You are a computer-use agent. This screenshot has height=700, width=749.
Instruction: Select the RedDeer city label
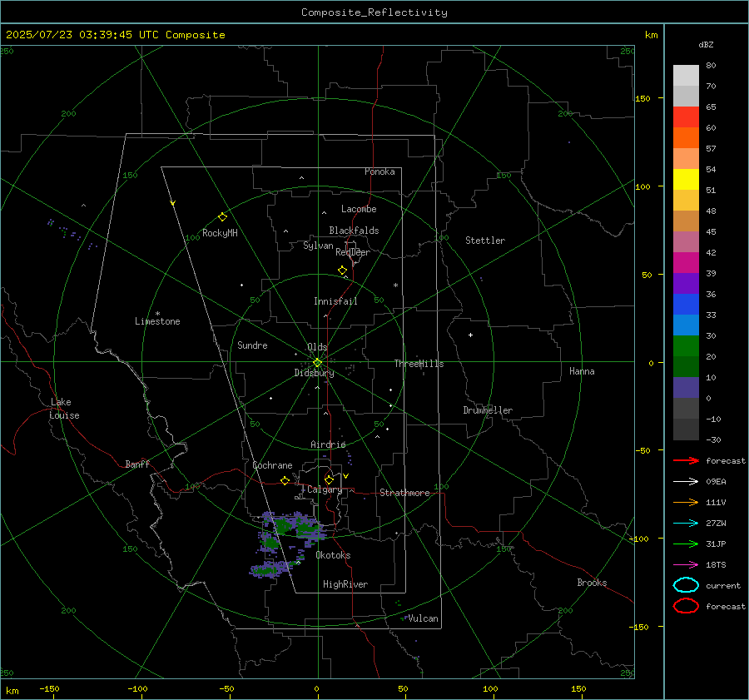coord(353,252)
